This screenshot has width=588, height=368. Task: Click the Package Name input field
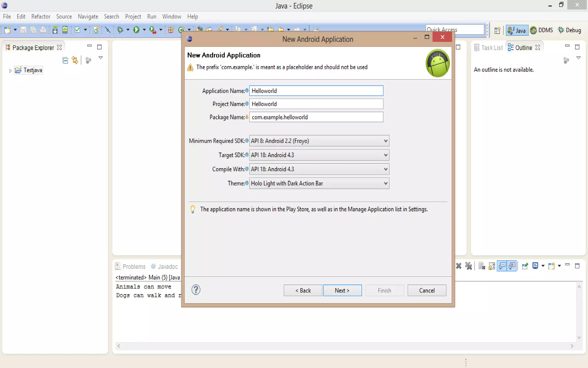(316, 117)
